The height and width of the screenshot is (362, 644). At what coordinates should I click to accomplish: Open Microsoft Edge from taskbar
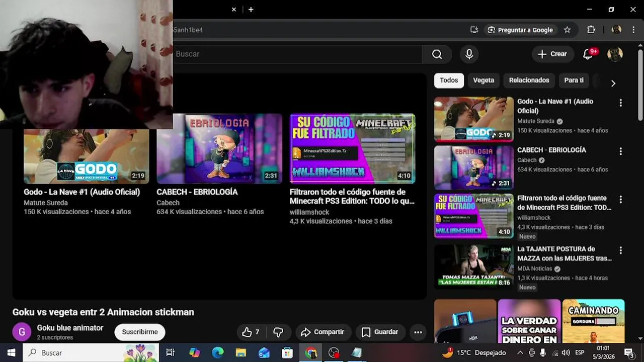(217, 353)
